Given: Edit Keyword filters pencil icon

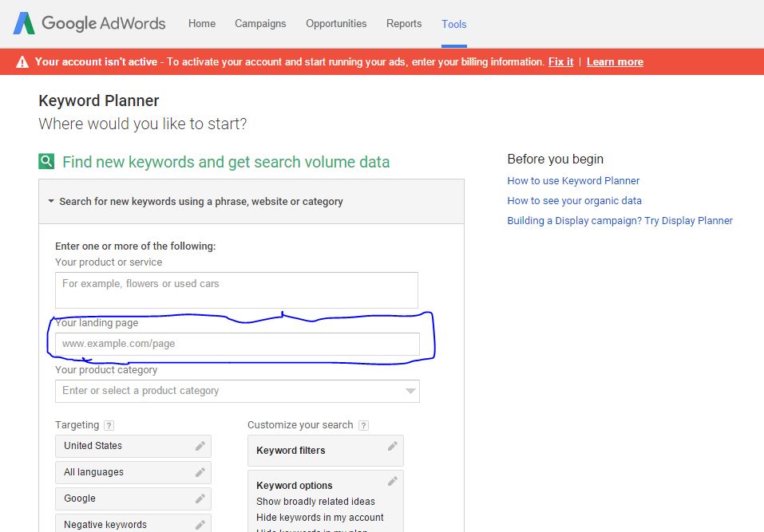Looking at the screenshot, I should coord(393,446).
